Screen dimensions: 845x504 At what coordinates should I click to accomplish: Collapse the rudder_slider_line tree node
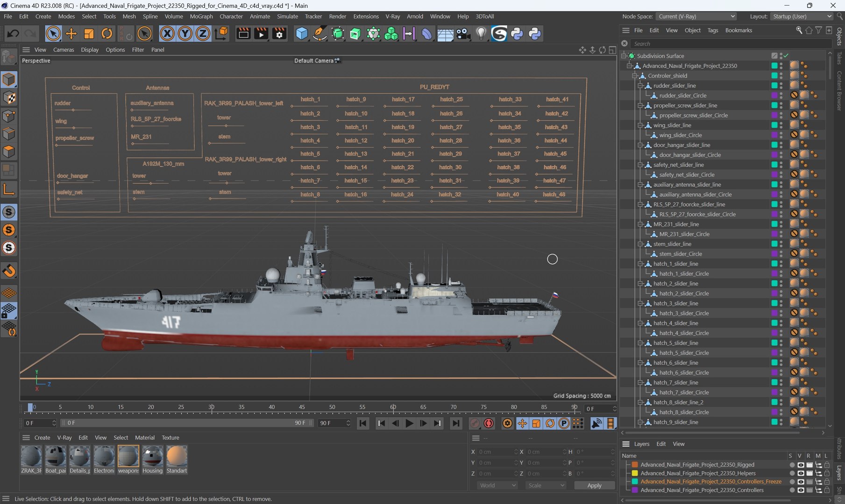click(640, 86)
